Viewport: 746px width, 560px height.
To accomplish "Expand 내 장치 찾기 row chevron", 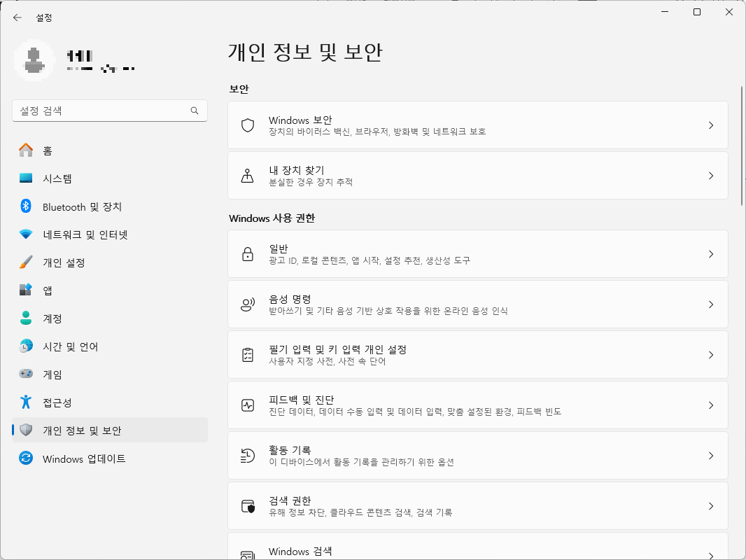I will (711, 176).
